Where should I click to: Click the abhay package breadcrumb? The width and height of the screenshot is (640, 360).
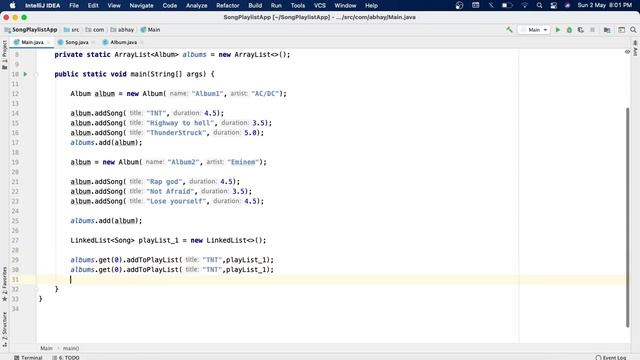(122, 30)
